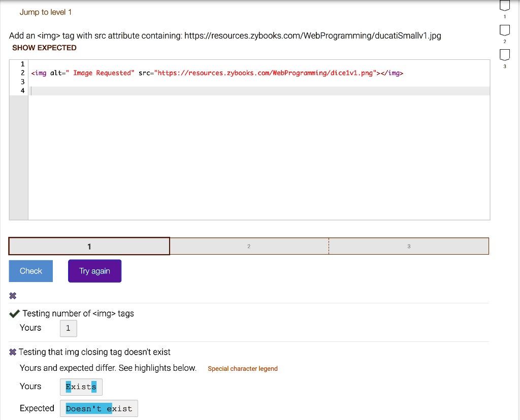This screenshot has height=420, width=520.
Task: Click the level 1 badge in right sidebar
Action: (x=504, y=6)
